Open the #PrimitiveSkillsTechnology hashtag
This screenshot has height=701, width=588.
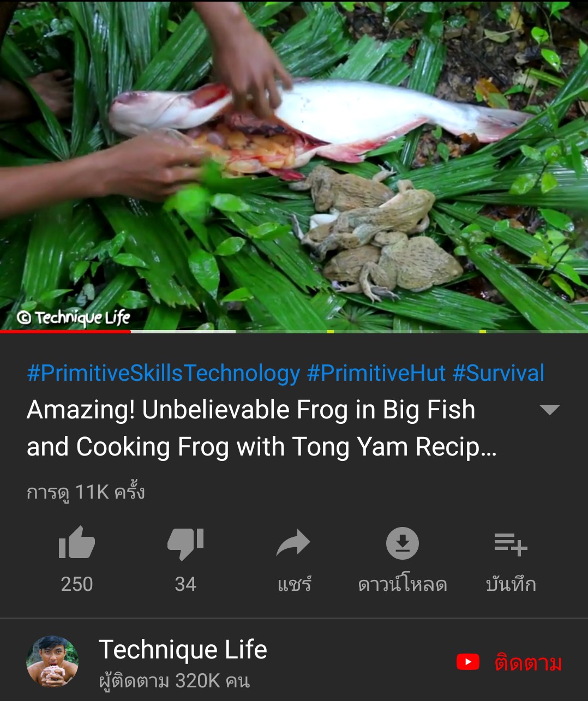[x=164, y=373]
